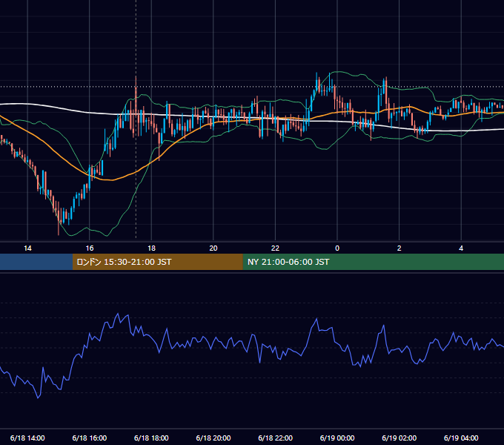
Task: Click the 6/18 22:00 date label
Action: (276, 438)
